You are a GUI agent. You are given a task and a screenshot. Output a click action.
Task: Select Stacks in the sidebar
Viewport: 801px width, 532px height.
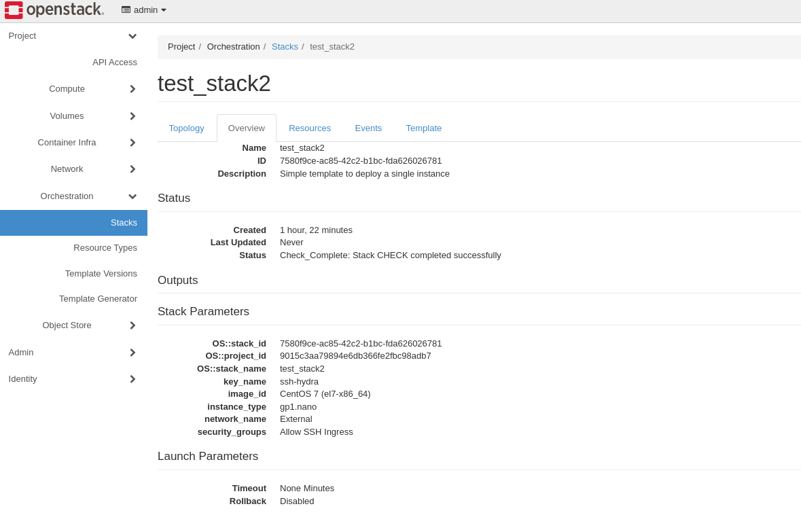pos(124,223)
